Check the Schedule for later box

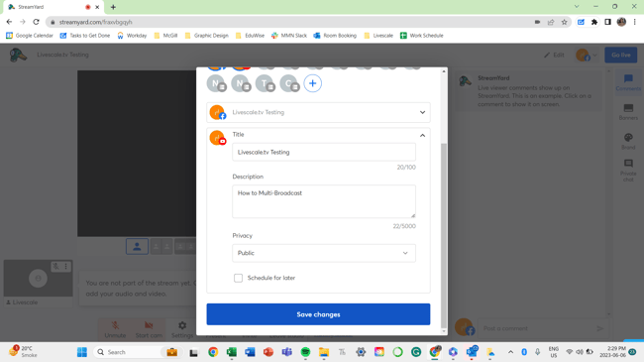pos(238,278)
